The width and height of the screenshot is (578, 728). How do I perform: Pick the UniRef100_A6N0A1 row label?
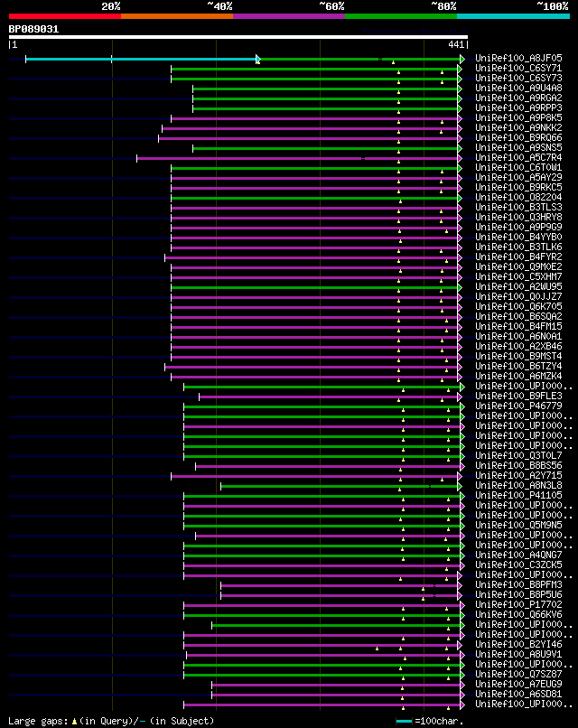tap(518, 337)
